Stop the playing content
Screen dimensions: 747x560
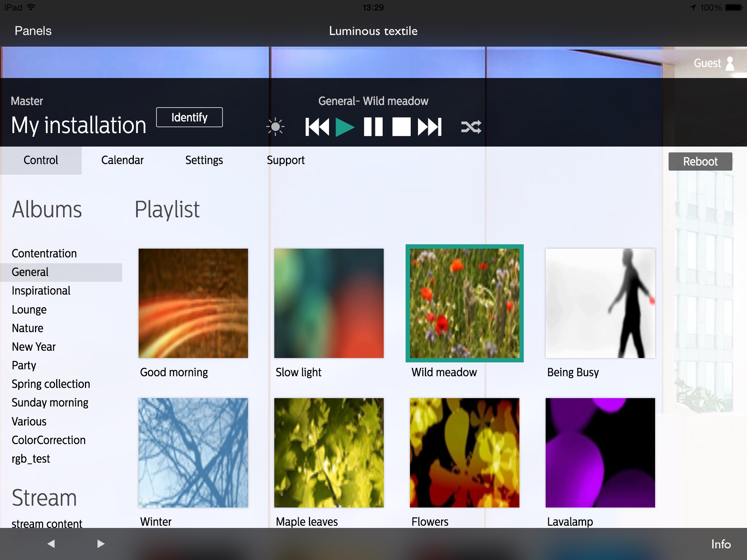401,127
